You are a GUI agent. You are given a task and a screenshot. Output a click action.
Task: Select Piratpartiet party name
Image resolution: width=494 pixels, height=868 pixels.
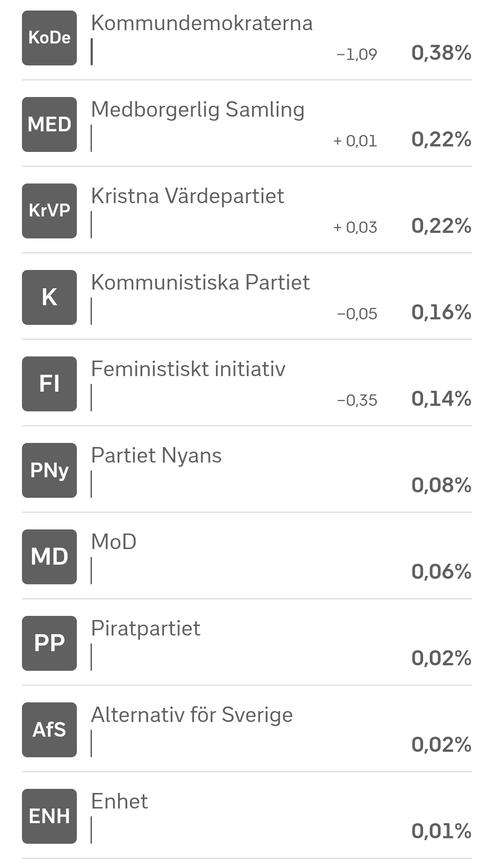click(145, 628)
